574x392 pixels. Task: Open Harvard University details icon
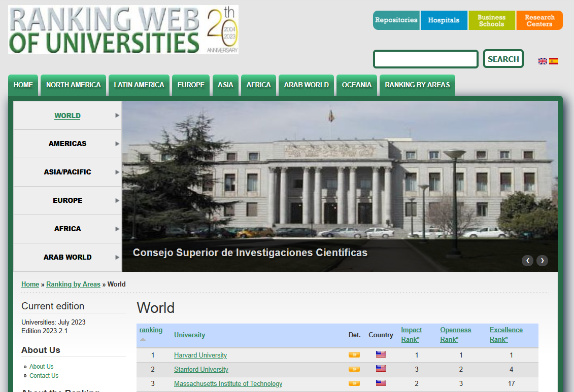(x=354, y=355)
